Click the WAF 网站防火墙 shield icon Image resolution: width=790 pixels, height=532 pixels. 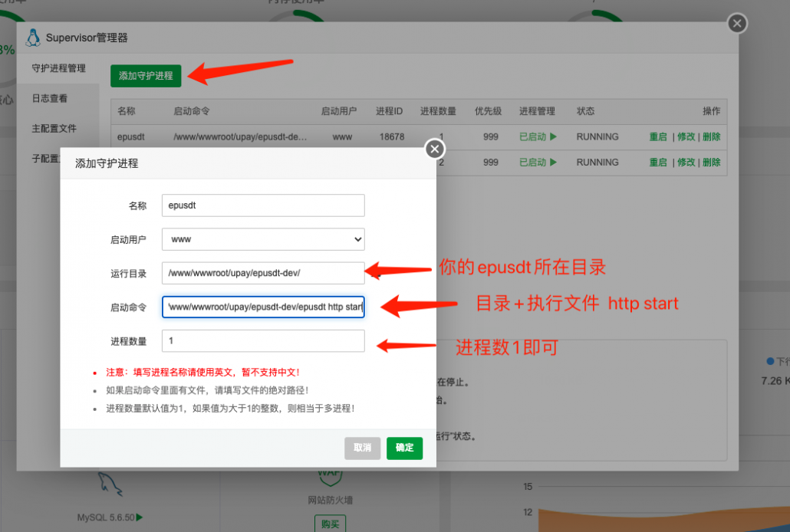click(x=330, y=479)
